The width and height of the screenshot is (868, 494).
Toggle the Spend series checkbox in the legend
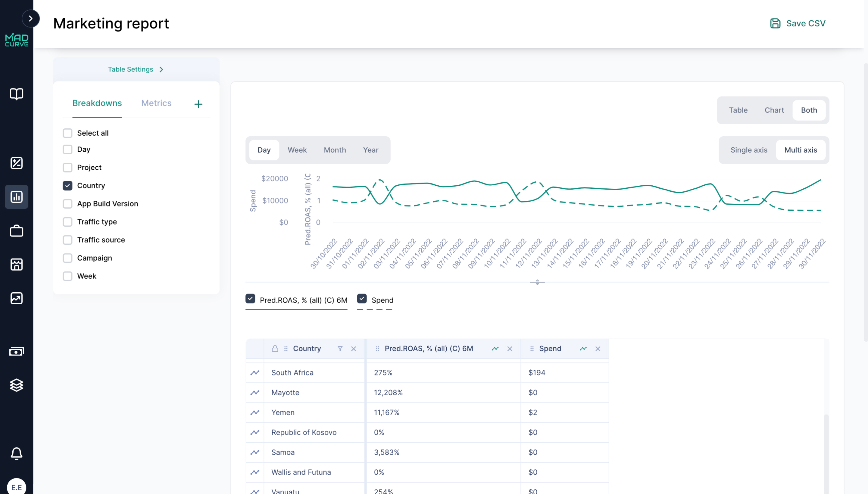point(362,299)
